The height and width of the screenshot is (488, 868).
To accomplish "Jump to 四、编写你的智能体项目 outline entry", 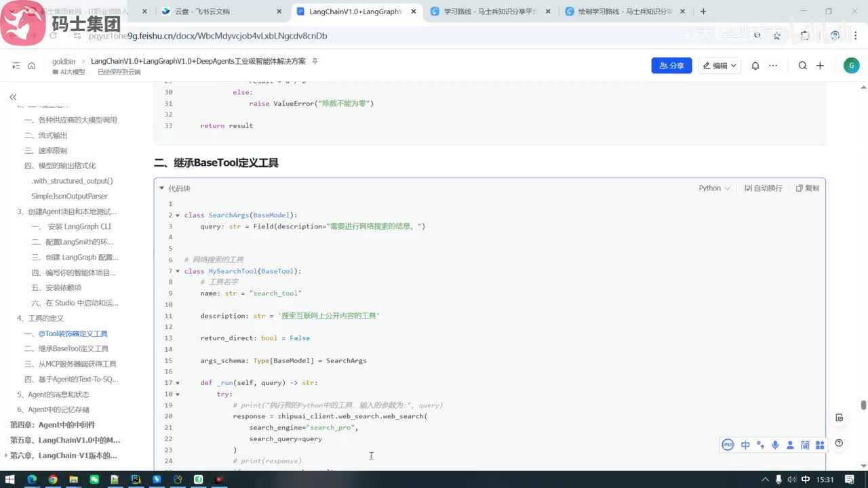I will 73,272.
